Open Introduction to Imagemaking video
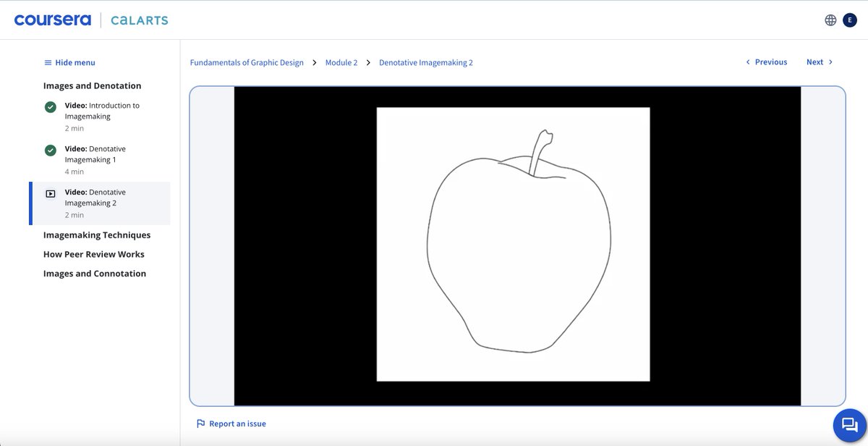 (x=100, y=117)
